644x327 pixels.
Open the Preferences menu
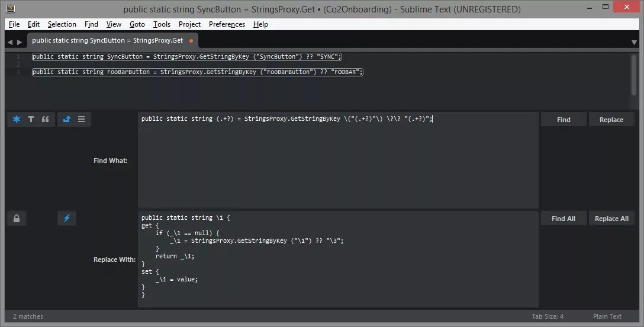227,24
